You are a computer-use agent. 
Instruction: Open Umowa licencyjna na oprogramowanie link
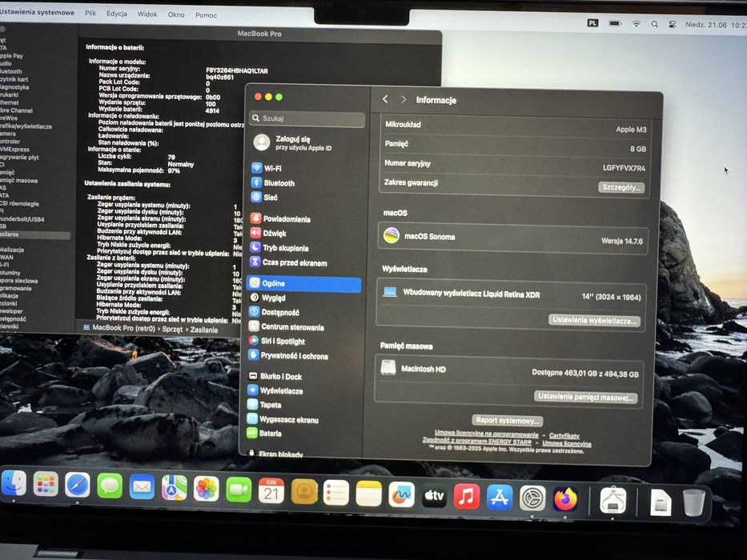(487, 434)
